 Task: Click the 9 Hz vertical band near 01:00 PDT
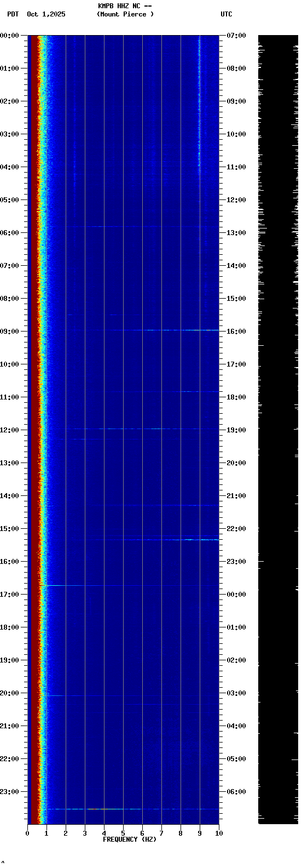click(x=199, y=68)
